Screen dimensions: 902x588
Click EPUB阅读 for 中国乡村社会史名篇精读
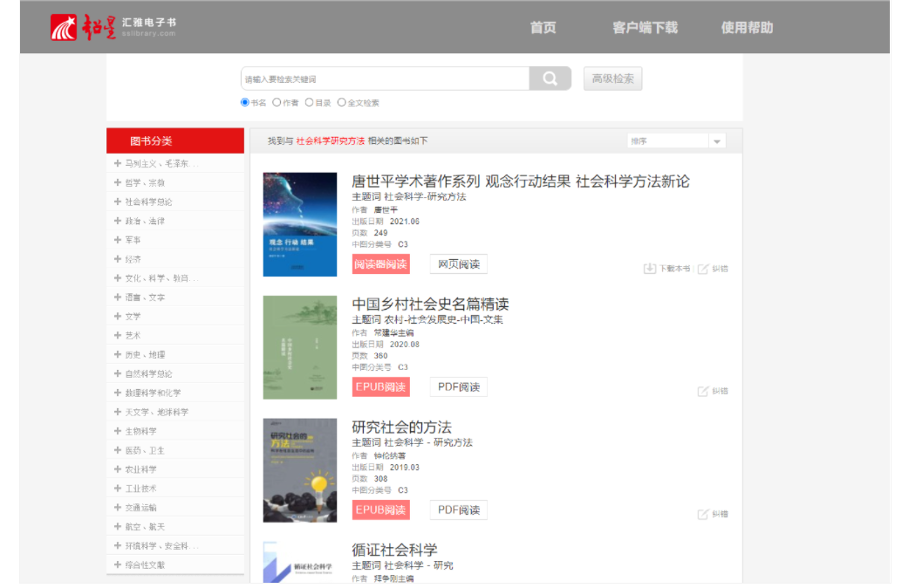[x=381, y=386]
